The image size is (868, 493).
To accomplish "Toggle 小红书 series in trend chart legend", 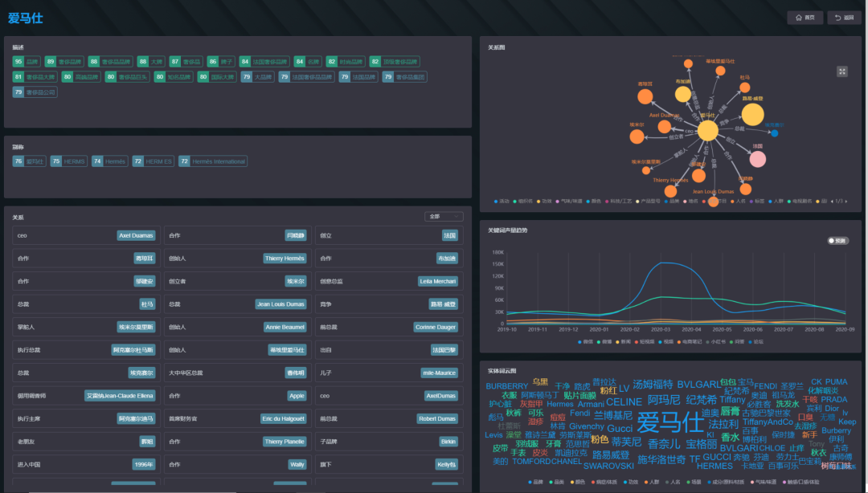I will (714, 342).
